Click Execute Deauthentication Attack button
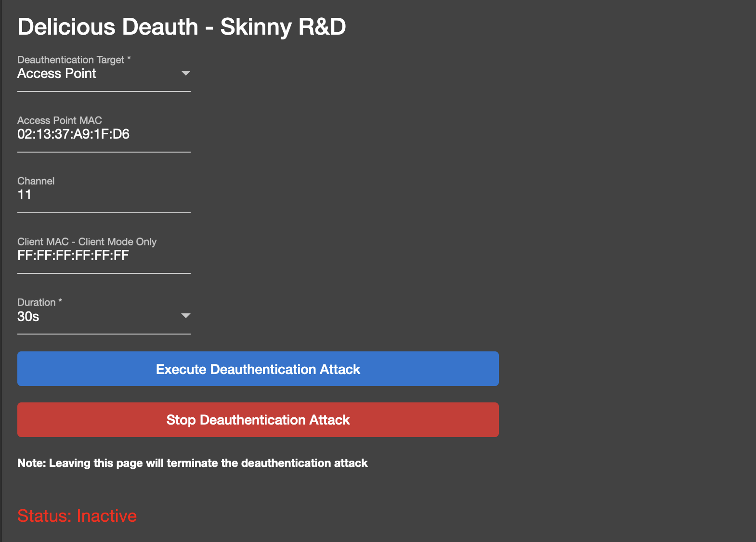 tap(258, 369)
